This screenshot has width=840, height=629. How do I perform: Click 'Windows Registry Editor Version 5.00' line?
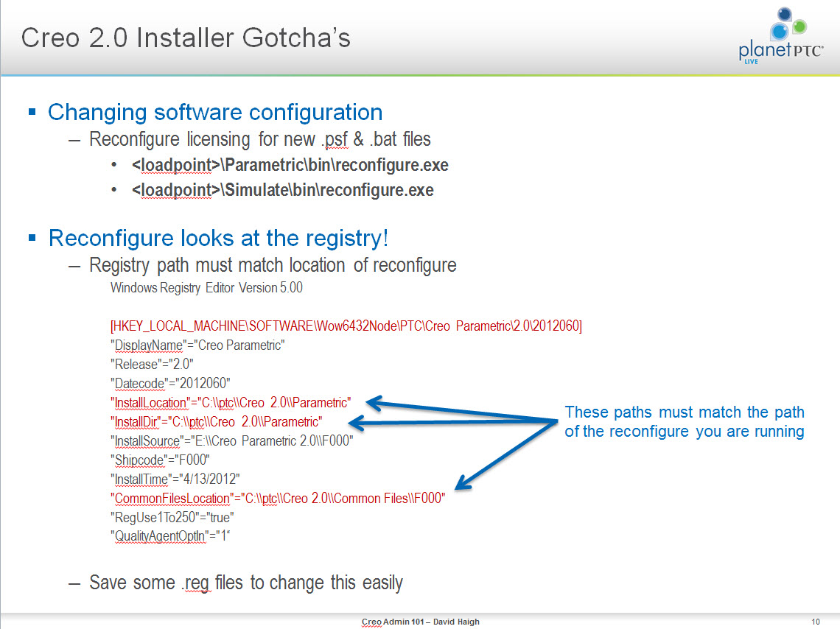(x=206, y=288)
